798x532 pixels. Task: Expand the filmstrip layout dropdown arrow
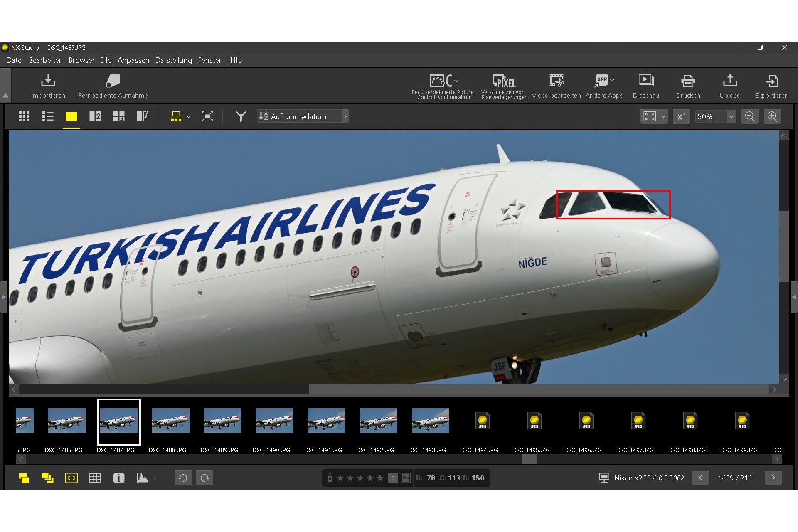point(189,117)
